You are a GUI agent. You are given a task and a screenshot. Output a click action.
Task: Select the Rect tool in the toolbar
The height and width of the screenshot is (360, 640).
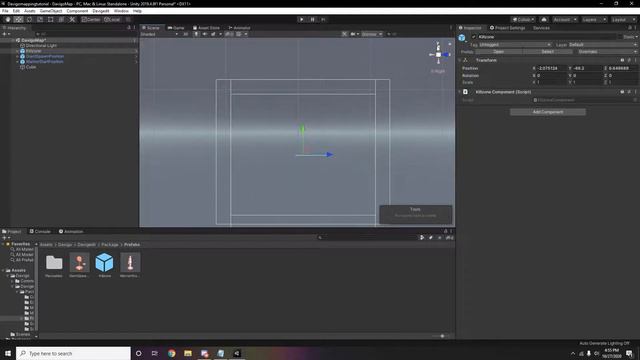(x=50, y=19)
